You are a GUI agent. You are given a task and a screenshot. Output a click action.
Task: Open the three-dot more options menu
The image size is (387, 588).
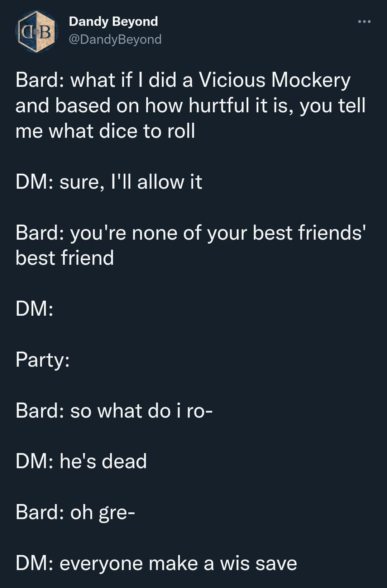click(x=364, y=22)
